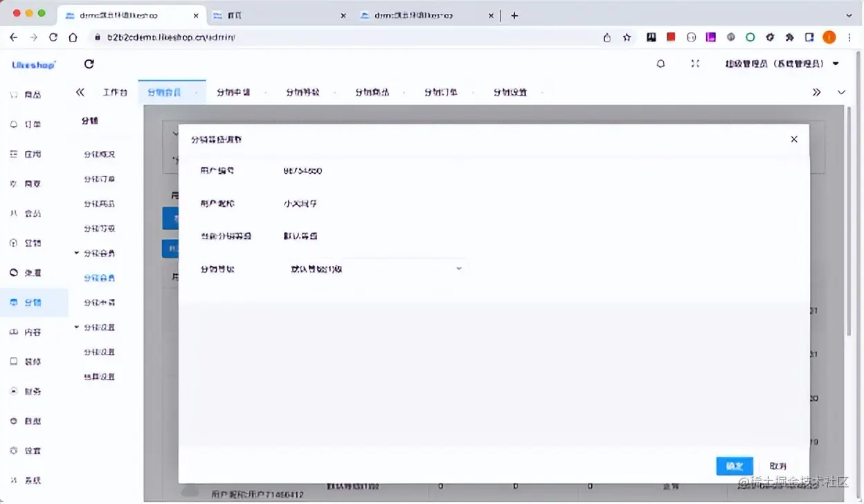Open 分销等级 in the left submenu
This screenshot has width=864, height=504.
click(x=99, y=228)
